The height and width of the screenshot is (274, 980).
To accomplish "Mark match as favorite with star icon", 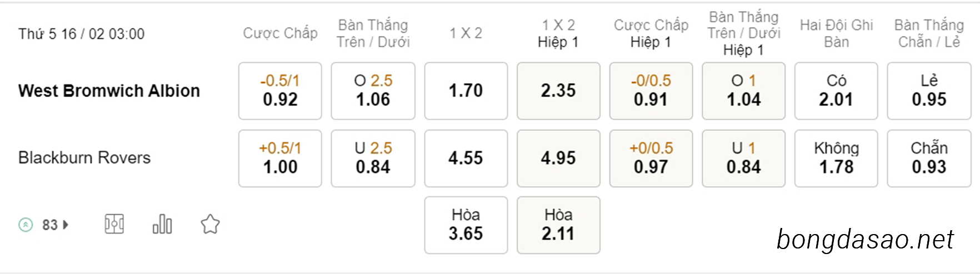I will pyautogui.click(x=210, y=224).
